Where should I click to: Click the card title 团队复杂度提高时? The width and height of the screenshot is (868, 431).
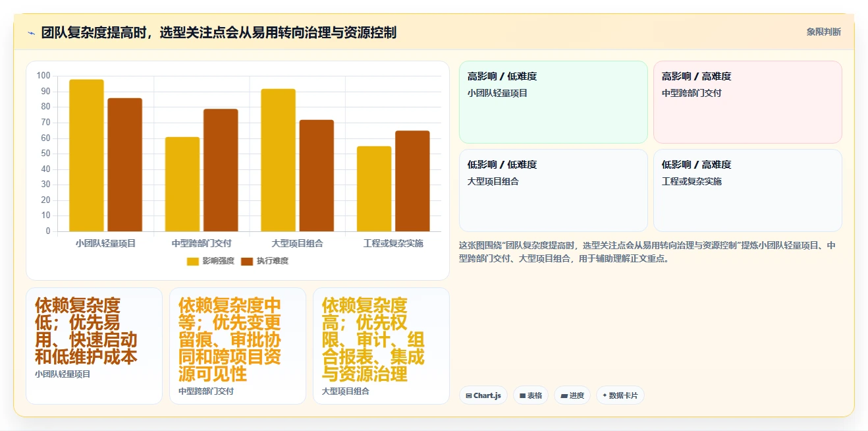219,32
